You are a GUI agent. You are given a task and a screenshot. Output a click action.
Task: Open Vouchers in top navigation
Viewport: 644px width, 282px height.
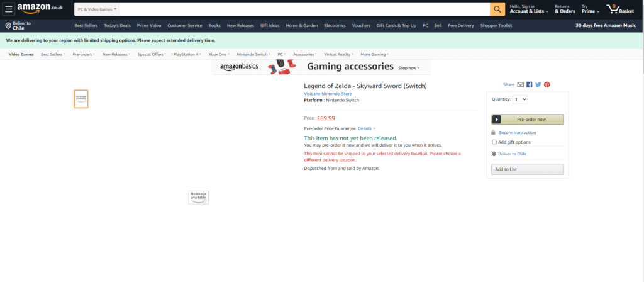coord(361,25)
